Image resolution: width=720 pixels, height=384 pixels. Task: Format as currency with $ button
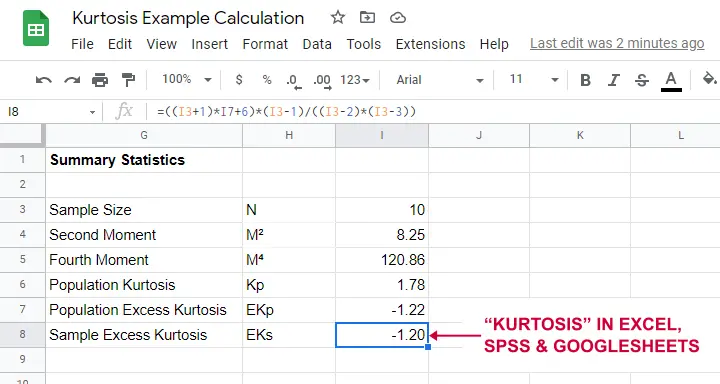click(x=239, y=80)
